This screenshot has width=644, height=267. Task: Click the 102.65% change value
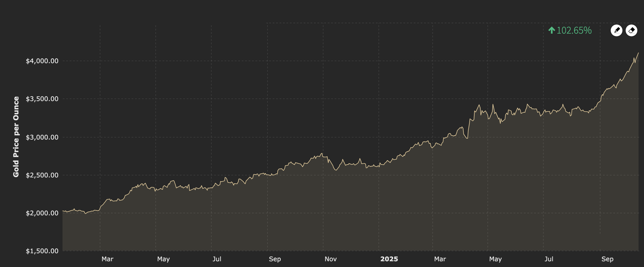574,30
